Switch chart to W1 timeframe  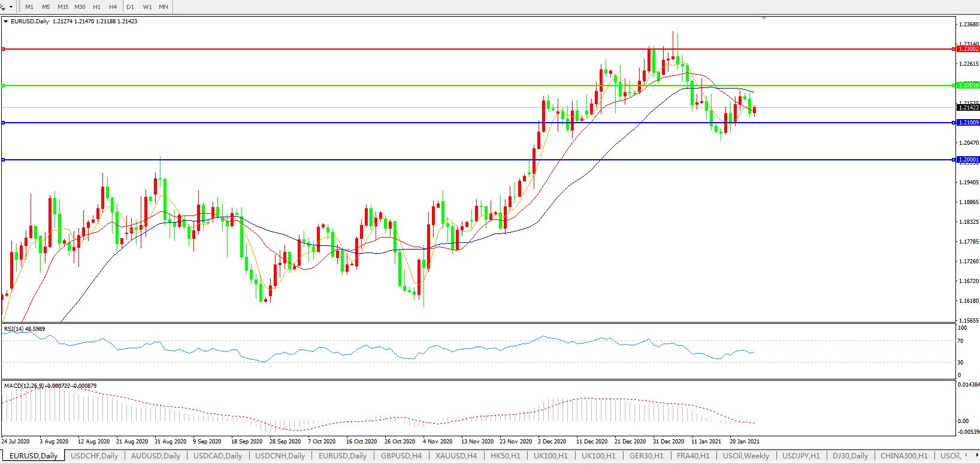(147, 7)
